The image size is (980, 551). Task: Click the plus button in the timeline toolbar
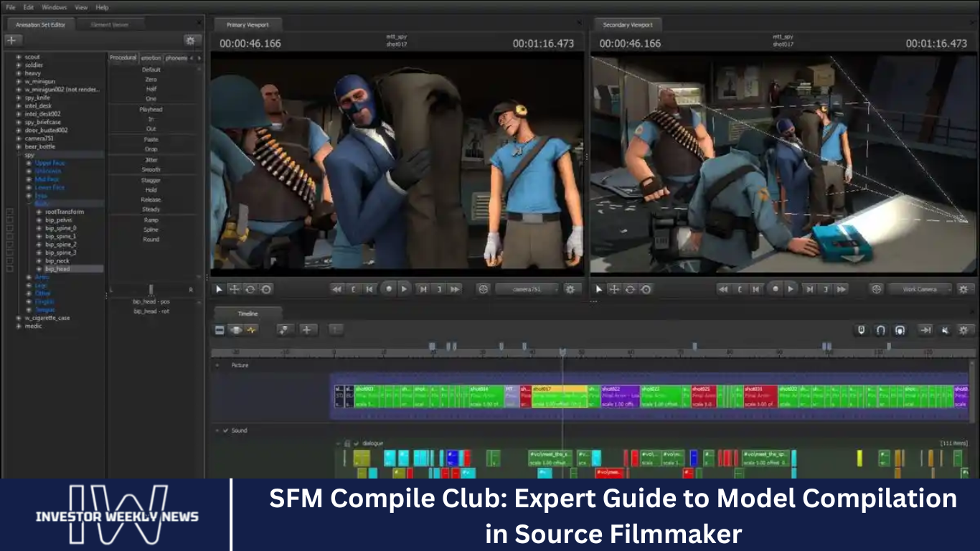pos(307,330)
